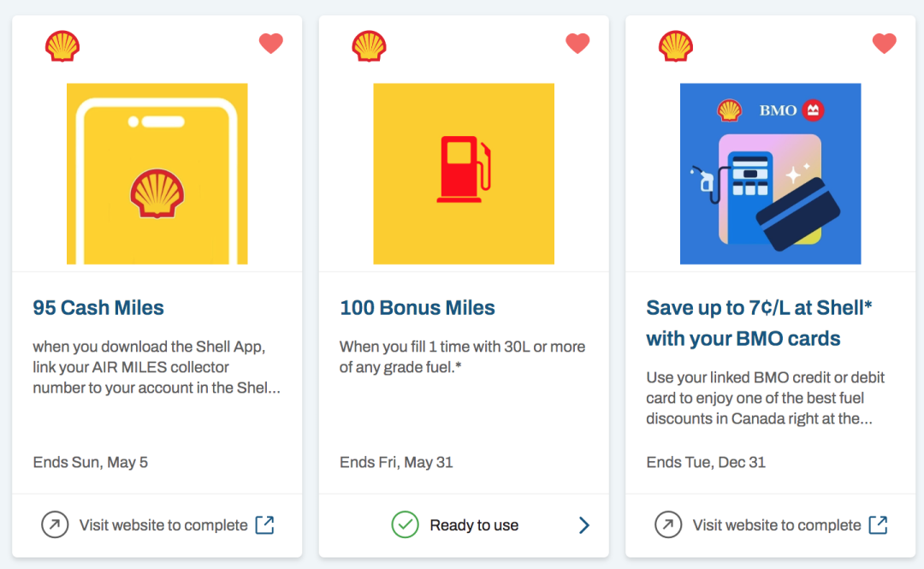The width and height of the screenshot is (924, 569).
Task: Click the red fuel pump offer image
Action: [464, 174]
